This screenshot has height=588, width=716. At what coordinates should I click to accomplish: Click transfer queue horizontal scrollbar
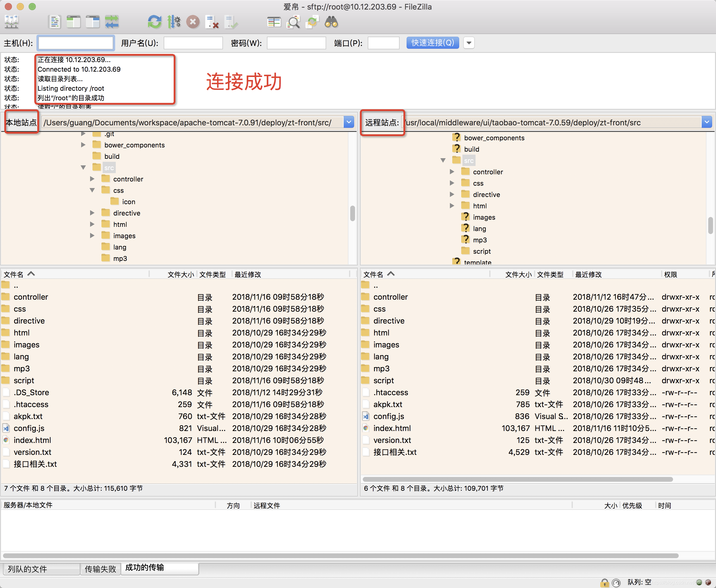tap(341, 555)
